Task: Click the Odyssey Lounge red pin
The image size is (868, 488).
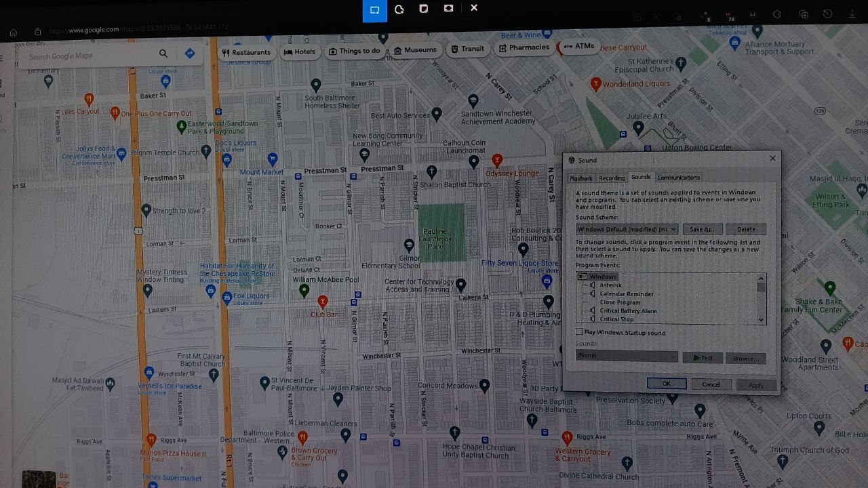Action: point(497,161)
